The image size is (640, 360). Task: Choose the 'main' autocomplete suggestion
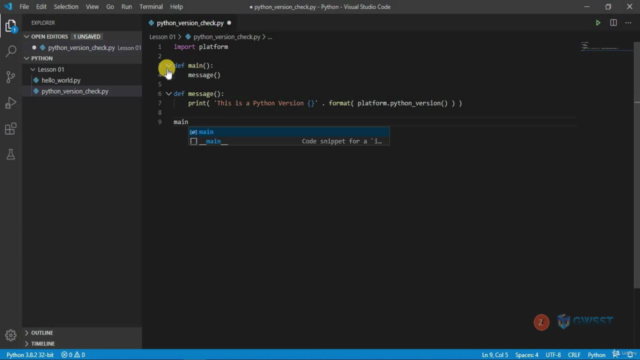(289, 132)
